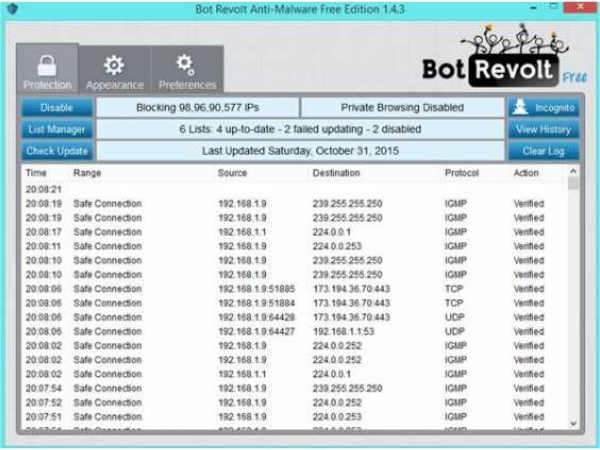Select the 20:08:11 log row
The width and height of the screenshot is (600, 450).
[295, 246]
